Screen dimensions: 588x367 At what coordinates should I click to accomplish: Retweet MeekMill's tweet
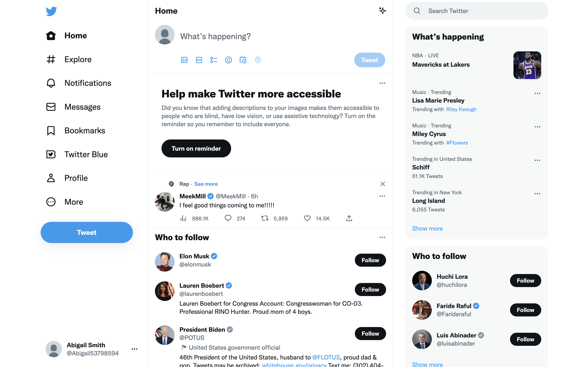(x=265, y=218)
